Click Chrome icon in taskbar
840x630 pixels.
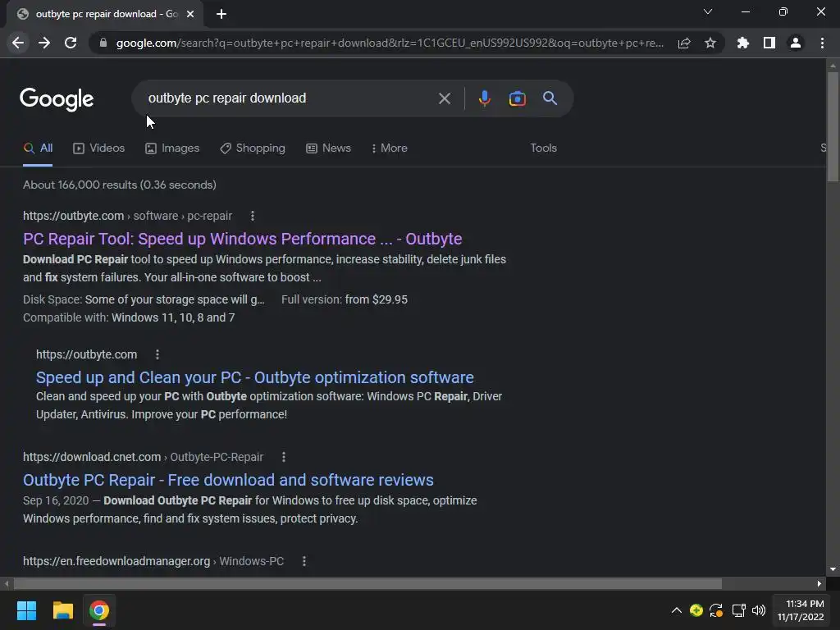pyautogui.click(x=99, y=610)
